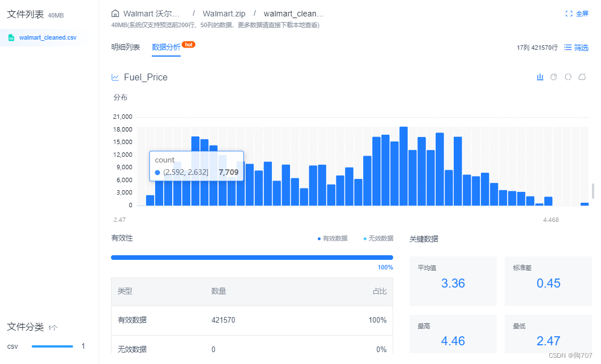Click the orange hot badge
The width and height of the screenshot is (601, 364).
(x=189, y=45)
